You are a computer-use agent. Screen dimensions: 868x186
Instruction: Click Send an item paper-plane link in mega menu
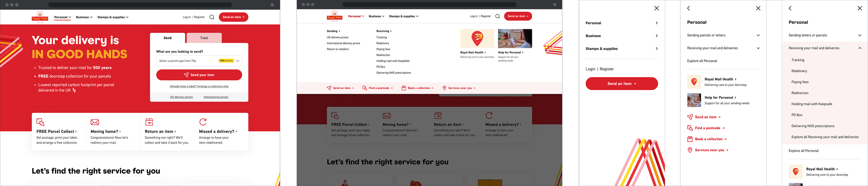(x=340, y=88)
